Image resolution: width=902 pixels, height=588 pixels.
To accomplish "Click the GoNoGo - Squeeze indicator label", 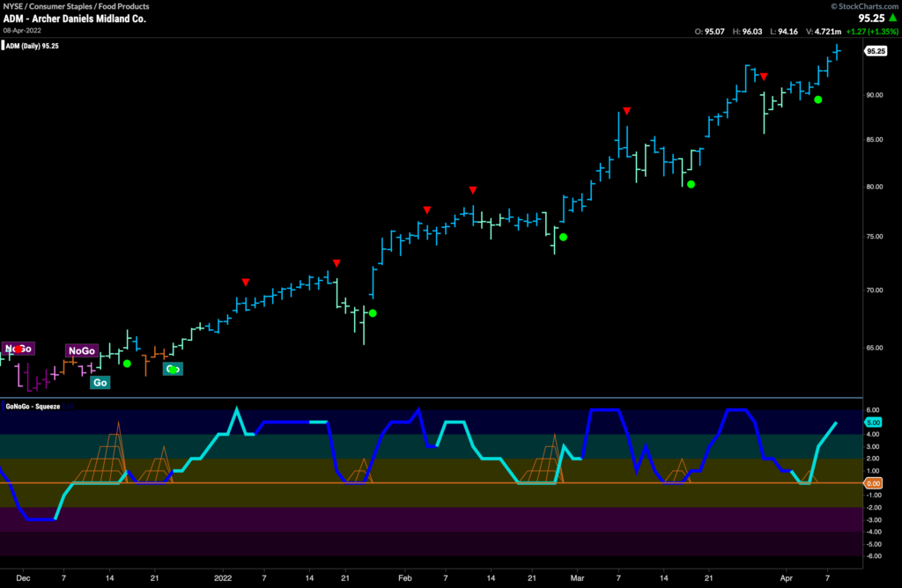I will pos(33,407).
